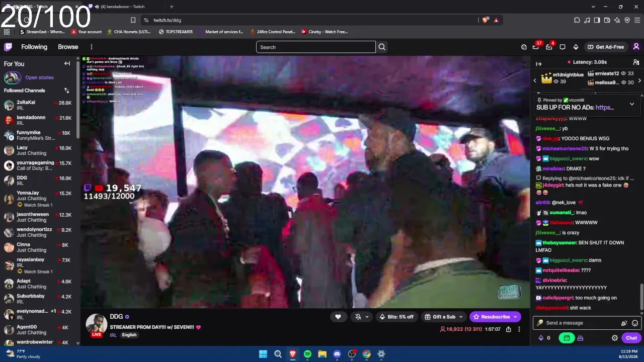Open the English language tag

click(x=129, y=335)
